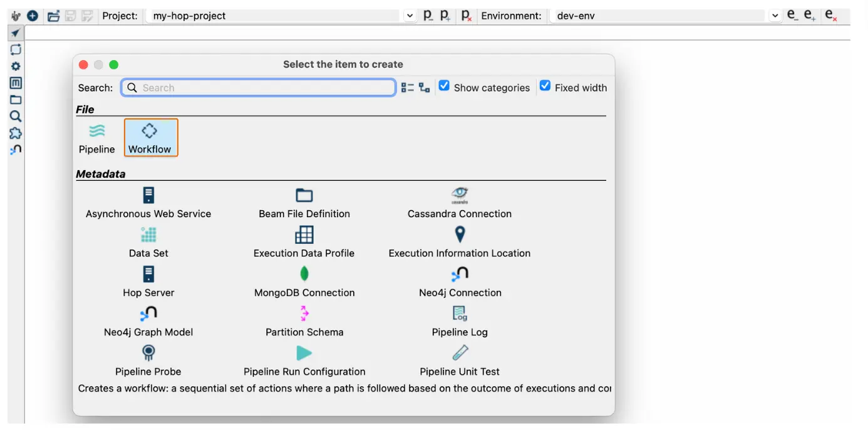Image resolution: width=868 pixels, height=443 pixels.
Task: Add an environment with e-plus icon
Action: pyautogui.click(x=810, y=16)
